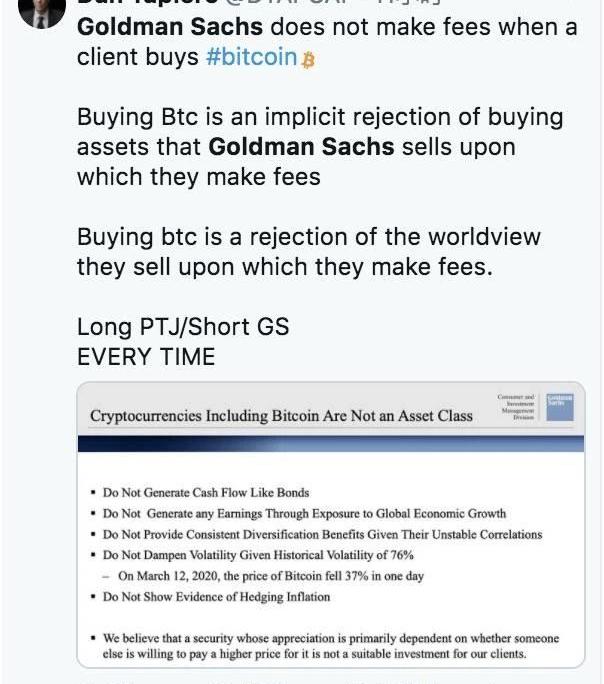
Task: Click the Goldman Sachs logo on the slide
Action: [x=560, y=407]
